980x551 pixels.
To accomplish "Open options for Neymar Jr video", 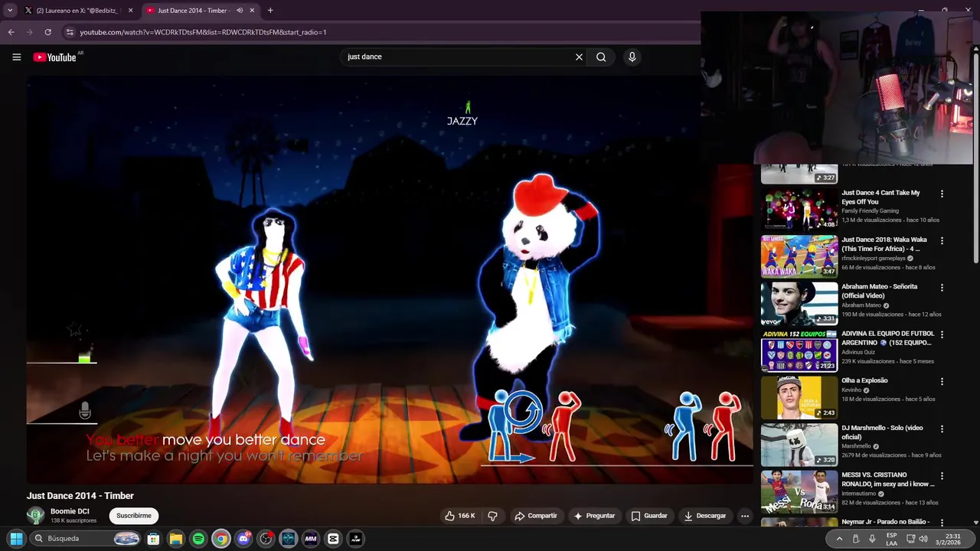I will (x=942, y=522).
